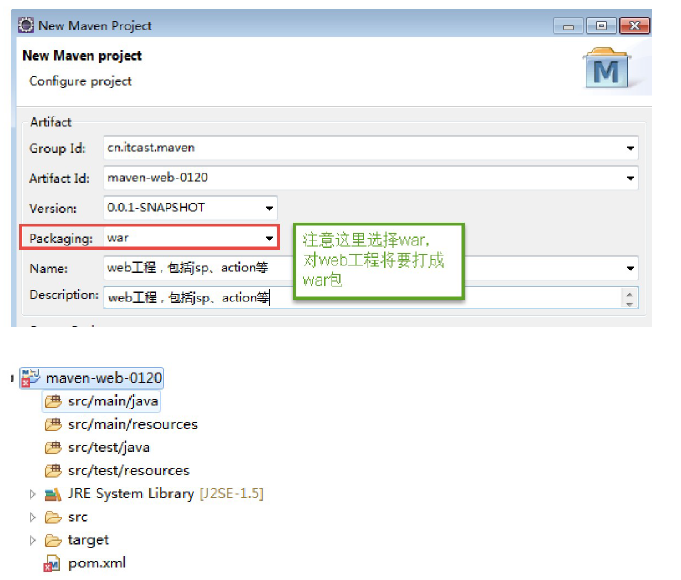Click the pom.xml file icon
The width and height of the screenshot is (681, 580).
pos(52,563)
